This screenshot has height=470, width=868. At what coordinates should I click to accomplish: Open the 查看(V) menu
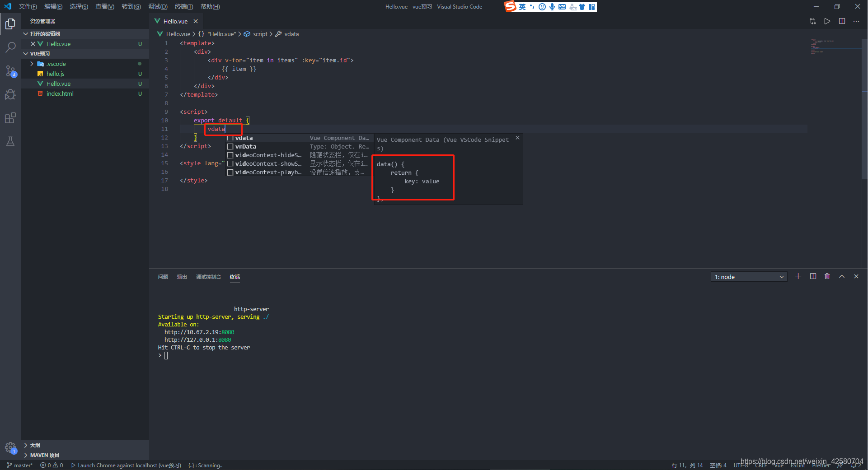(104, 6)
